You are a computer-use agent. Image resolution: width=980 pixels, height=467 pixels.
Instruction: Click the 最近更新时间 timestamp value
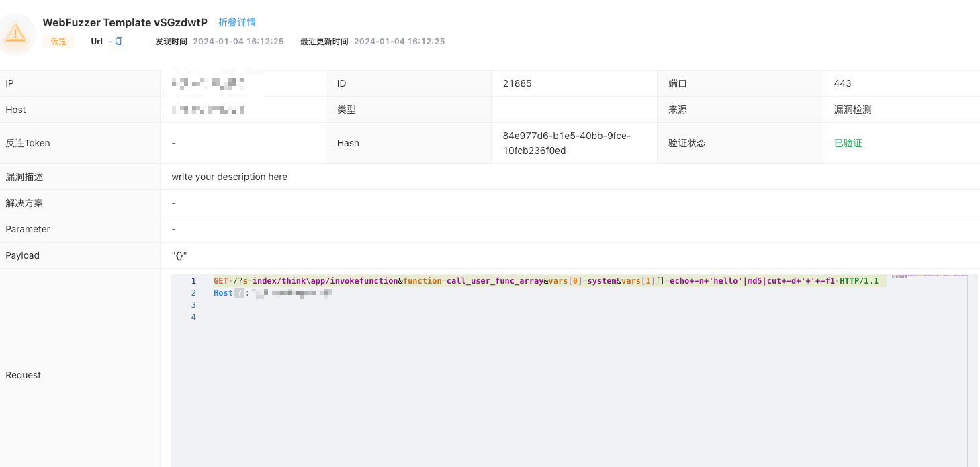(400, 42)
